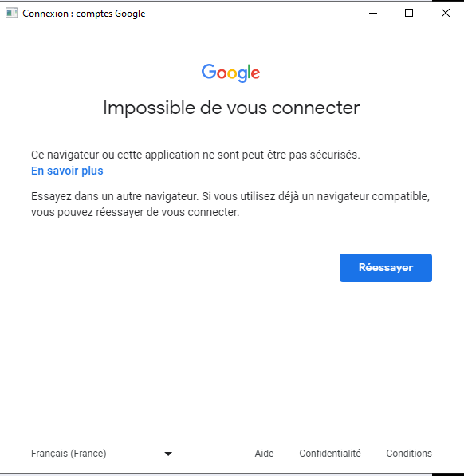Minimize the Connexion comptes Google window
Screen dimensions: 464x476
click(373, 13)
